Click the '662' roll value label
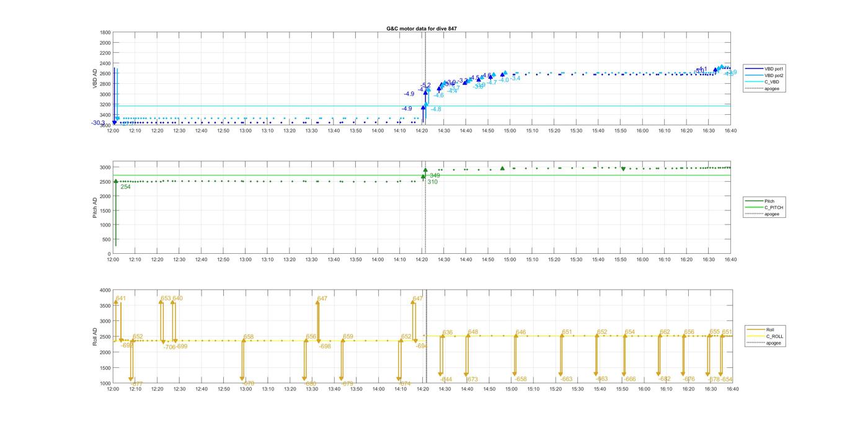This screenshot has width=868, height=430. pyautogui.click(x=665, y=332)
